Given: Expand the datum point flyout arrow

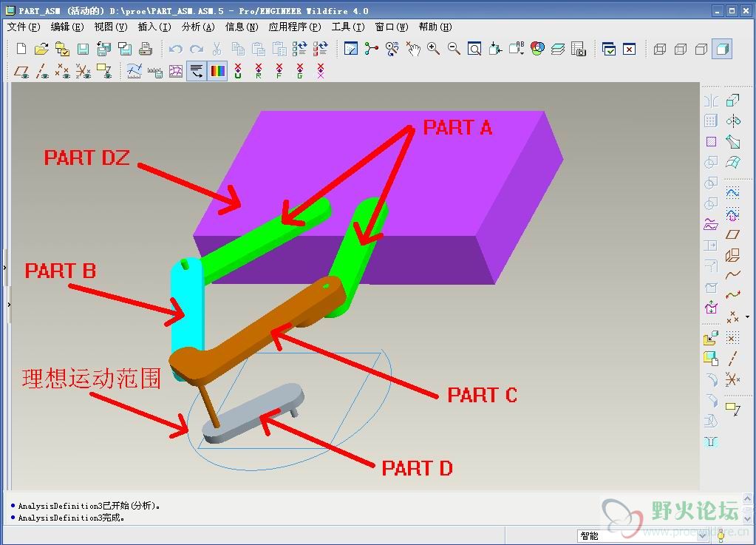Looking at the screenshot, I should [747, 317].
